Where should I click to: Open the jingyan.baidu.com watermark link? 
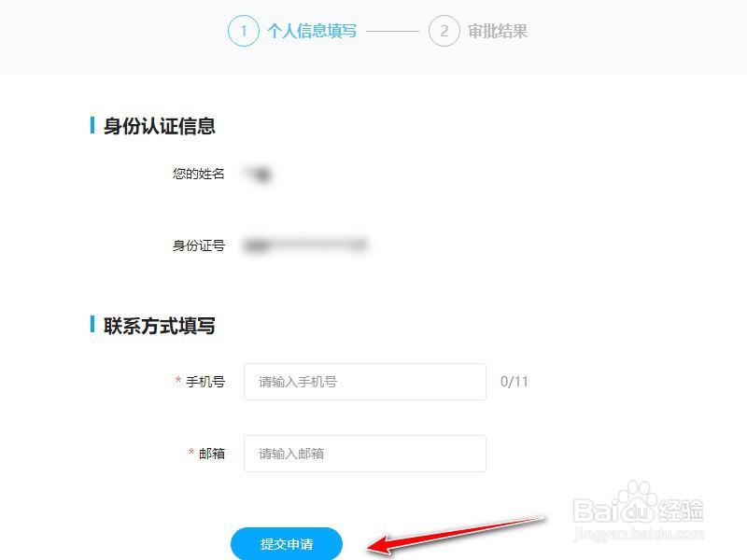(639, 534)
